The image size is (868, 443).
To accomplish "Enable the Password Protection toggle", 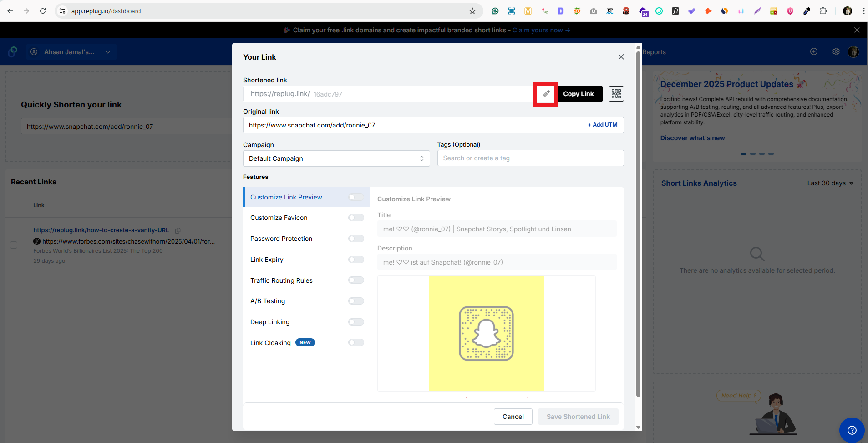I will point(356,238).
